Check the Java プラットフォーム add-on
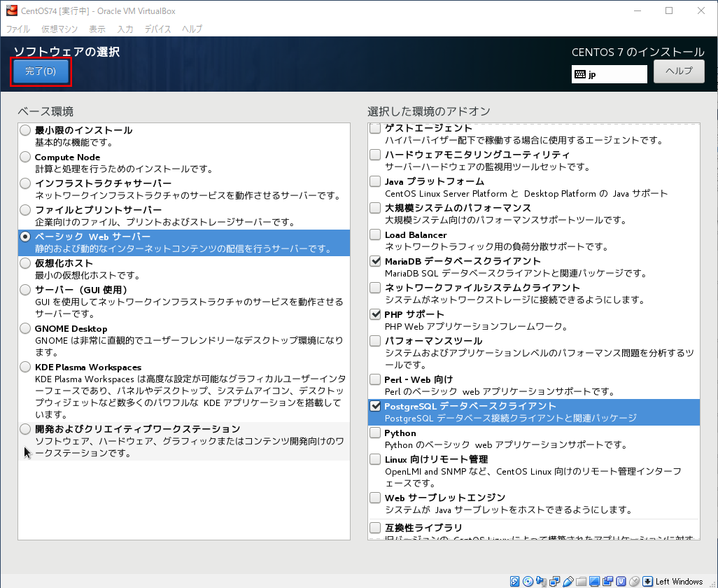 [x=375, y=181]
